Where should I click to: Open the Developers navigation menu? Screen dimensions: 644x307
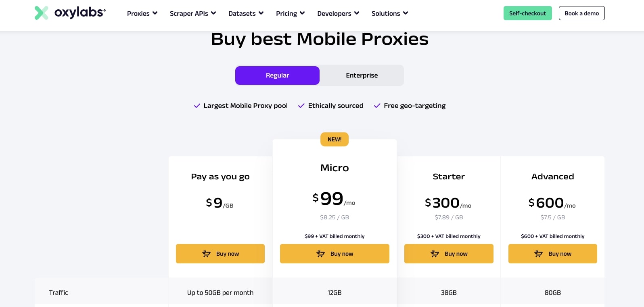[x=338, y=13]
